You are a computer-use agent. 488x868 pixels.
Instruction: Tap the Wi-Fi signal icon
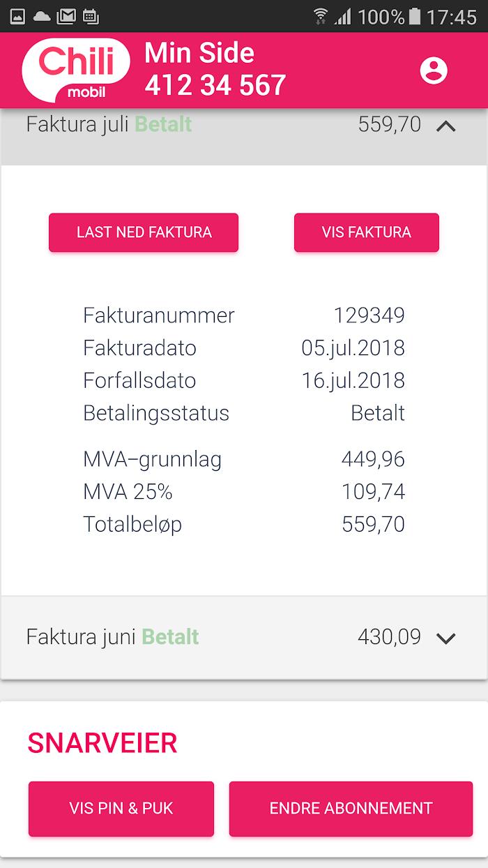(x=320, y=16)
